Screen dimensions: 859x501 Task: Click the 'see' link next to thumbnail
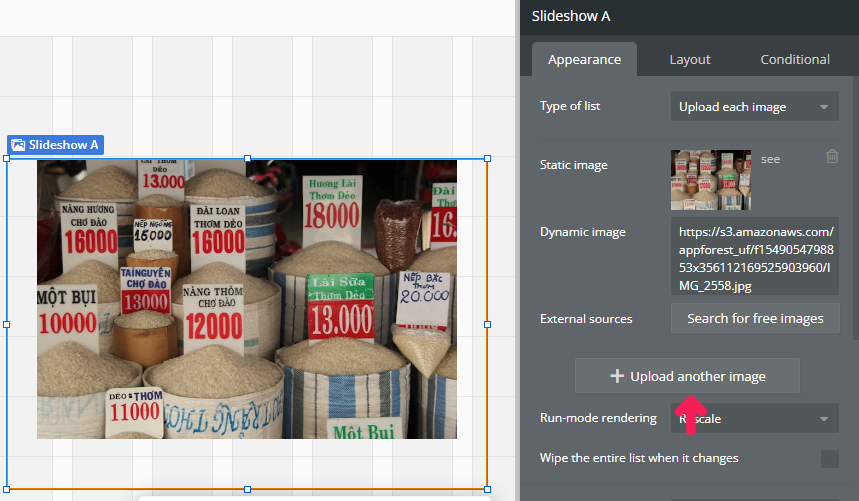click(770, 159)
